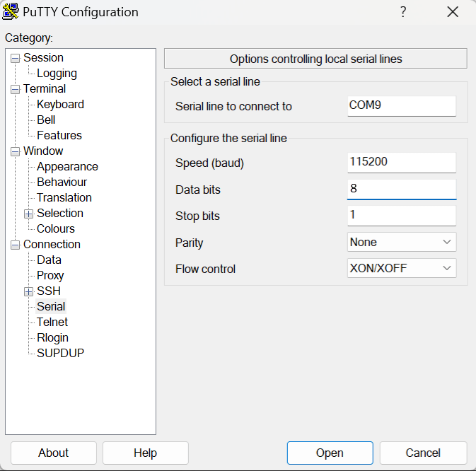Image resolution: width=476 pixels, height=471 pixels.
Task: Focus the Serial line to connect field
Action: (x=401, y=105)
